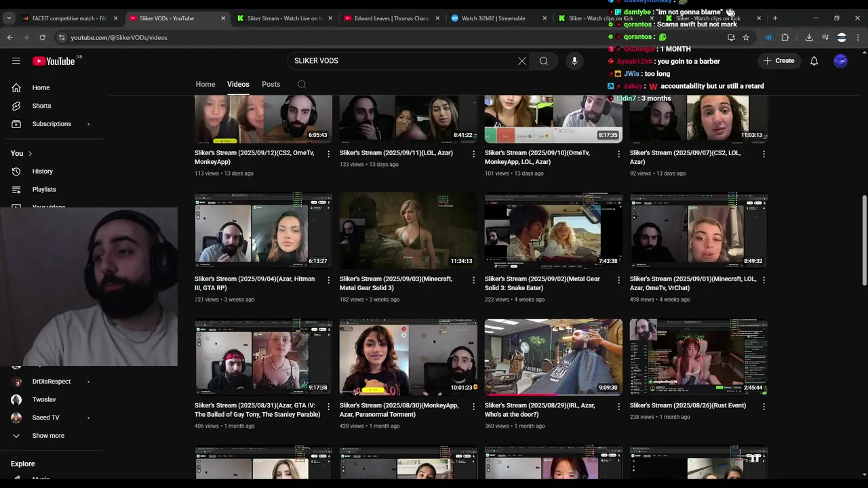Open options menu for 2025/09/11 stream video

point(474,154)
